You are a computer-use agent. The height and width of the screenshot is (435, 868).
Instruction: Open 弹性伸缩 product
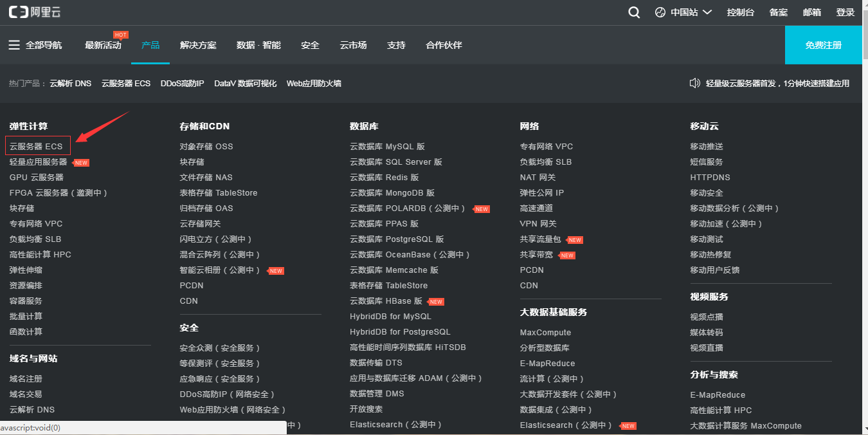tap(26, 270)
